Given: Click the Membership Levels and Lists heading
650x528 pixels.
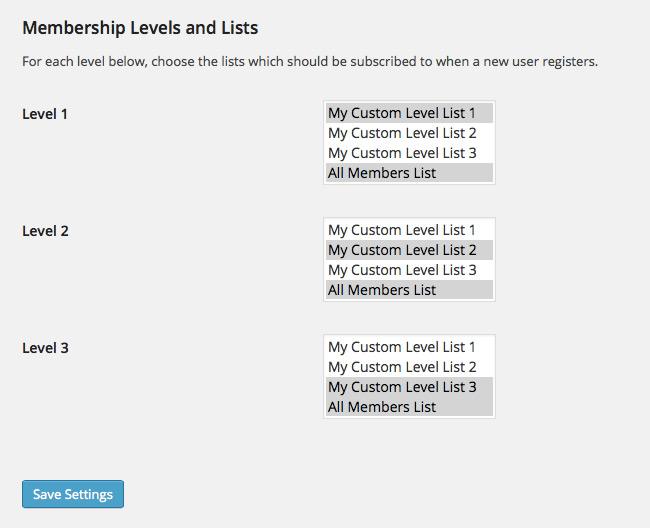Looking at the screenshot, I should point(140,28).
